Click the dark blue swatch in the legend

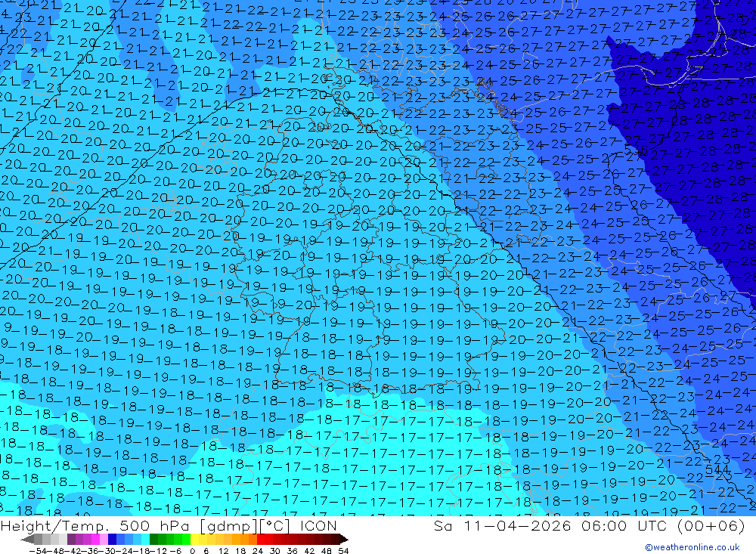pyautogui.click(x=112, y=539)
